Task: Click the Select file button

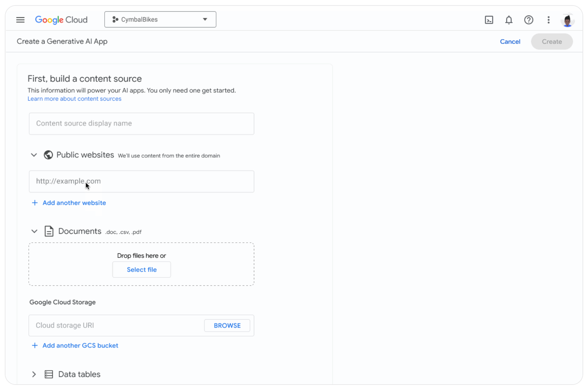Action: point(142,270)
